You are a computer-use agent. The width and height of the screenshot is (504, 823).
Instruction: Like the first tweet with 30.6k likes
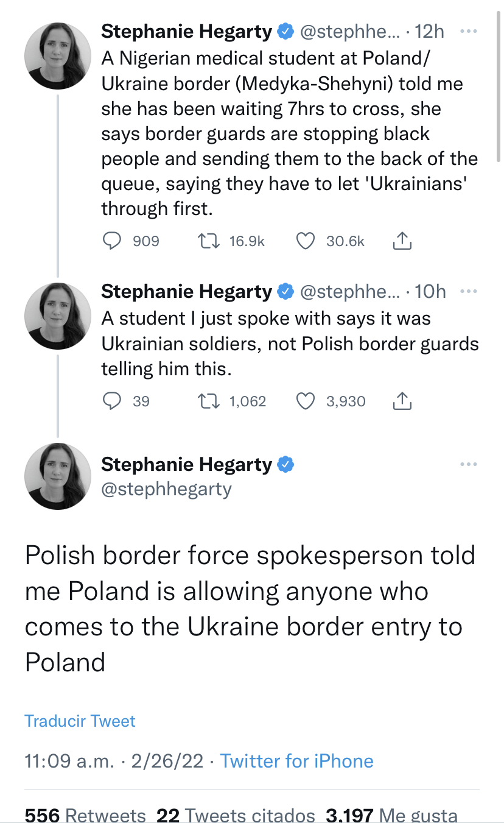[x=305, y=241]
